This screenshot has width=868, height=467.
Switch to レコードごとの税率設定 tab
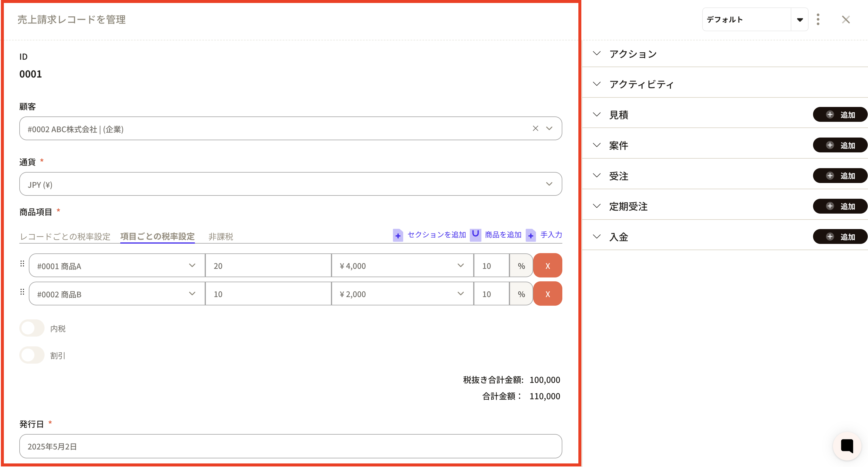(x=65, y=236)
